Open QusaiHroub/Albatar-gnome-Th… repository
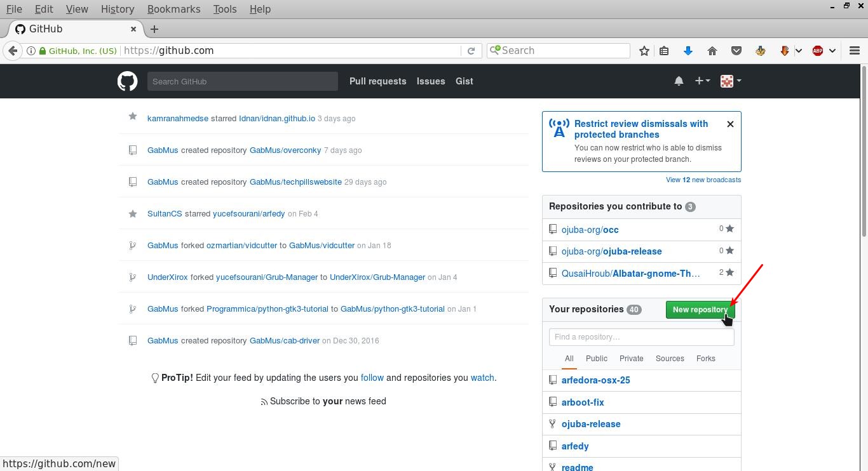The image size is (868, 471). (x=631, y=274)
